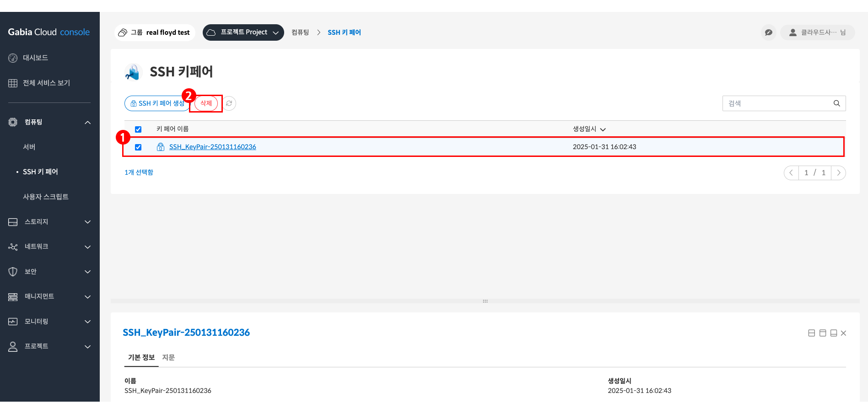Click the 전체 서비스 보기 grid icon
Screen dimensions: 868x414
[x=13, y=83]
